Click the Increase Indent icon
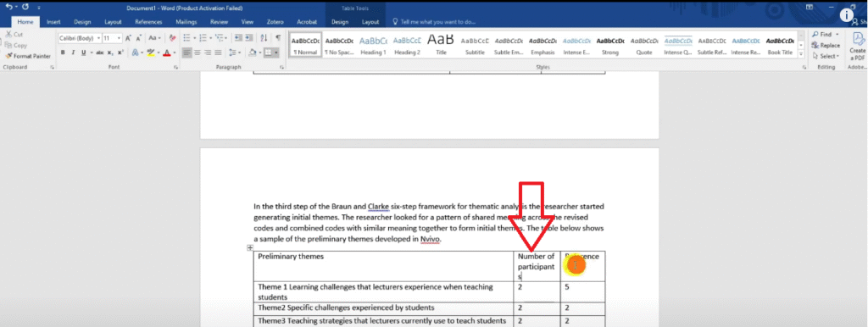 pos(248,38)
